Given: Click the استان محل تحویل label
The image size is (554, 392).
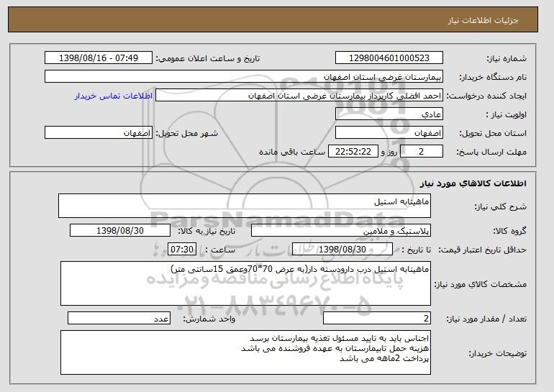Looking at the screenshot, I should (493, 133).
